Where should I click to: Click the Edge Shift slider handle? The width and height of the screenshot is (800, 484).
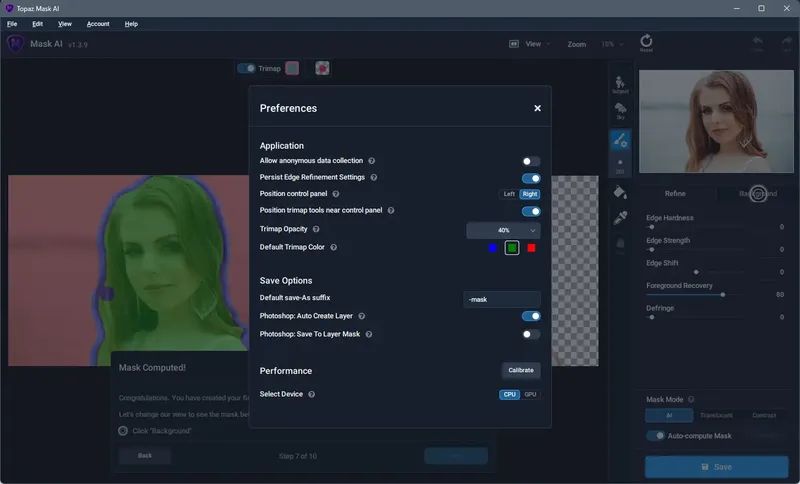pyautogui.click(x=696, y=272)
